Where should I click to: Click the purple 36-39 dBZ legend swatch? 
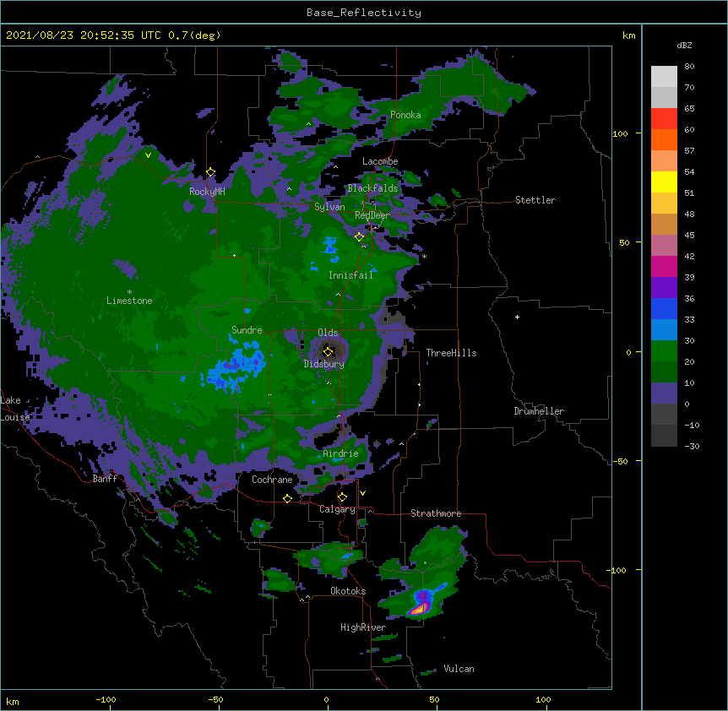[x=664, y=288]
